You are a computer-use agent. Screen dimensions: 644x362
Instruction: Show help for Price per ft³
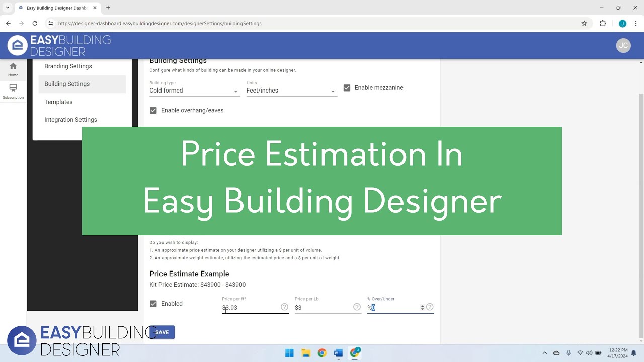(x=284, y=307)
